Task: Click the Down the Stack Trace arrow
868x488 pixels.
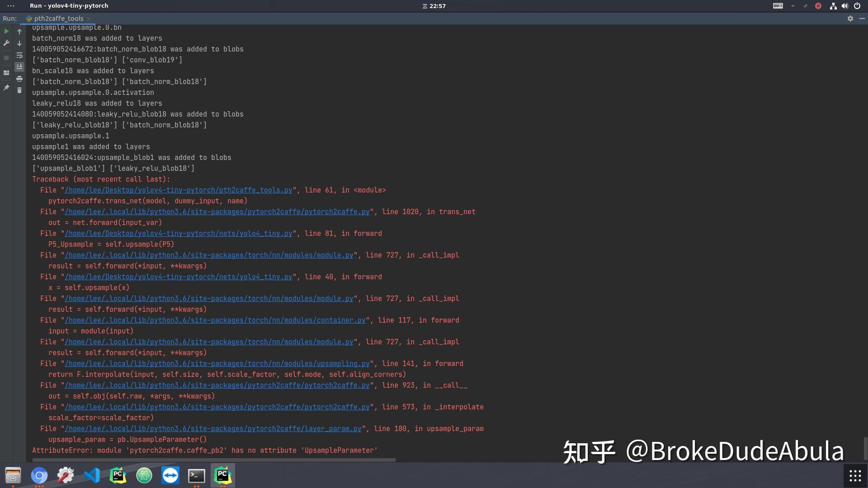Action: 19,43
